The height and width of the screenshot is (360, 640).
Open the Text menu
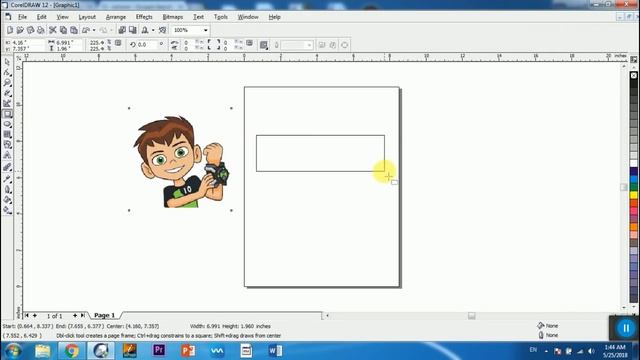(198, 17)
